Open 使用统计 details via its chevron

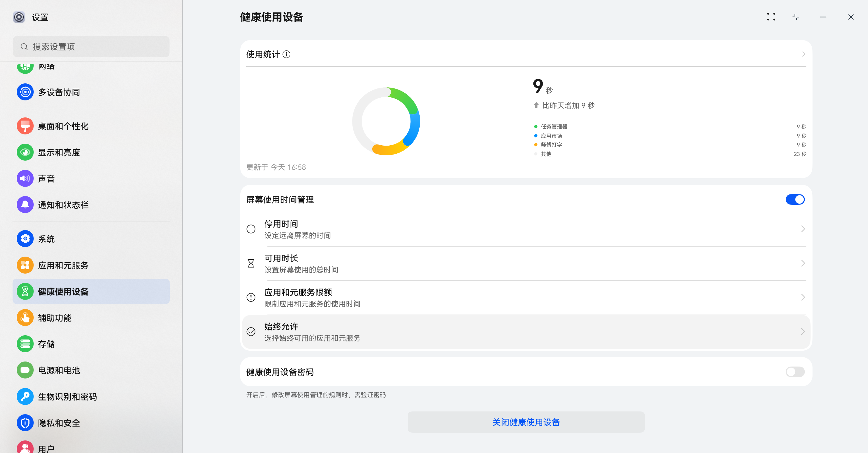click(x=803, y=54)
